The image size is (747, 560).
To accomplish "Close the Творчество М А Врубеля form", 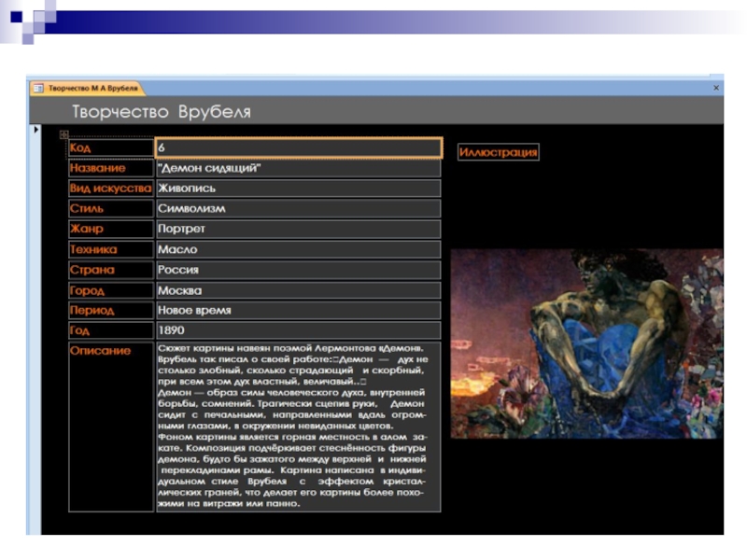I will click(x=716, y=88).
